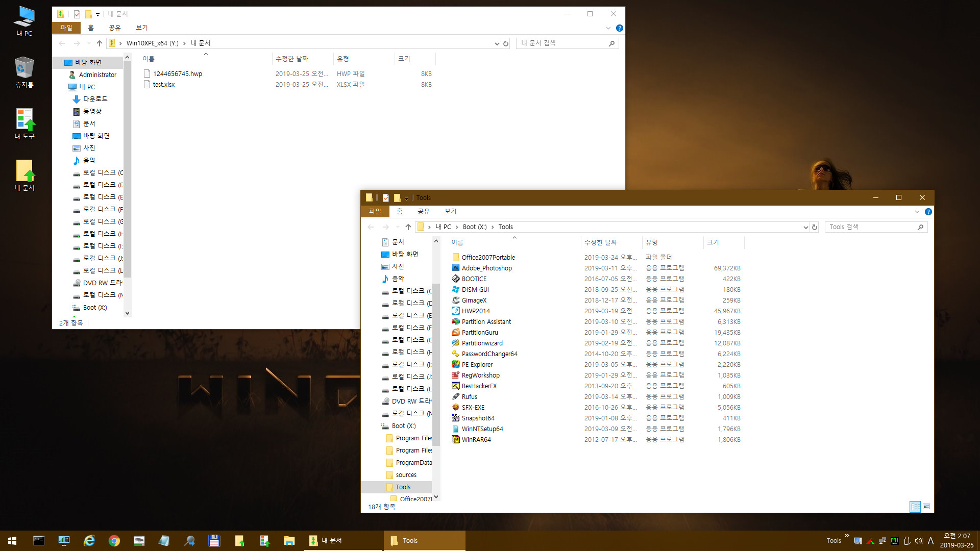The width and height of the screenshot is (980, 551).
Task: Select 다운로드 in 내 문서 navigation pane
Action: click(x=95, y=99)
